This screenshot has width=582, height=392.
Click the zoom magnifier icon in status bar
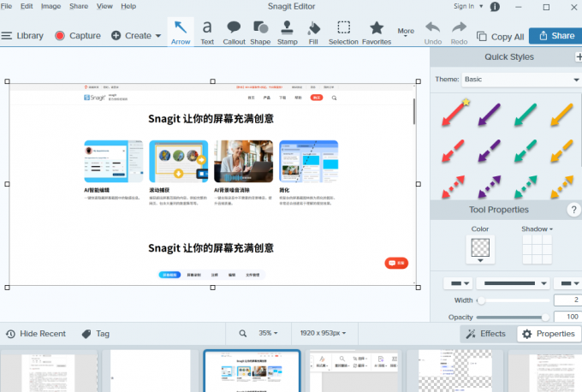point(243,333)
